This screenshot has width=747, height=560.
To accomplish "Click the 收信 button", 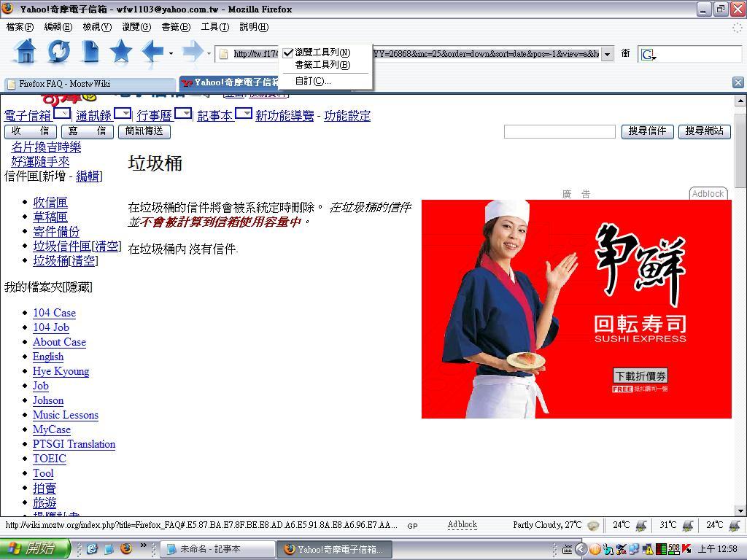I will 31,131.
